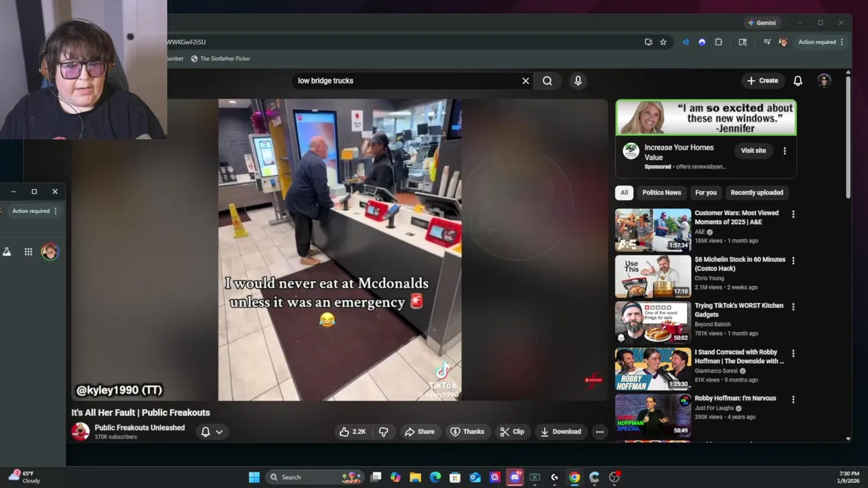Open options for I Stand Corrected video
Screen dimensions: 868x488
[793, 353]
